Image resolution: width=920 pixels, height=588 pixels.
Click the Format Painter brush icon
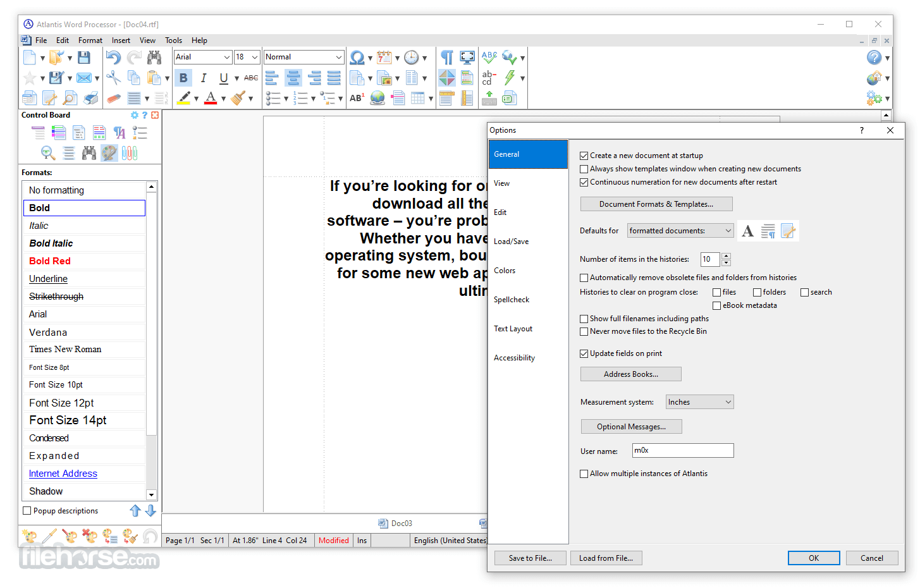tap(238, 98)
